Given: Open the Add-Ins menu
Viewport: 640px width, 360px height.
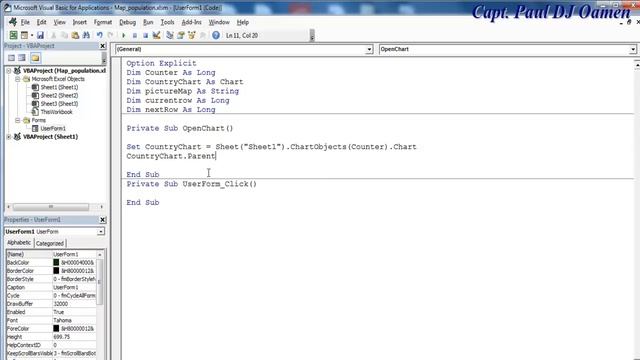Looking at the screenshot, I should click(x=191, y=22).
